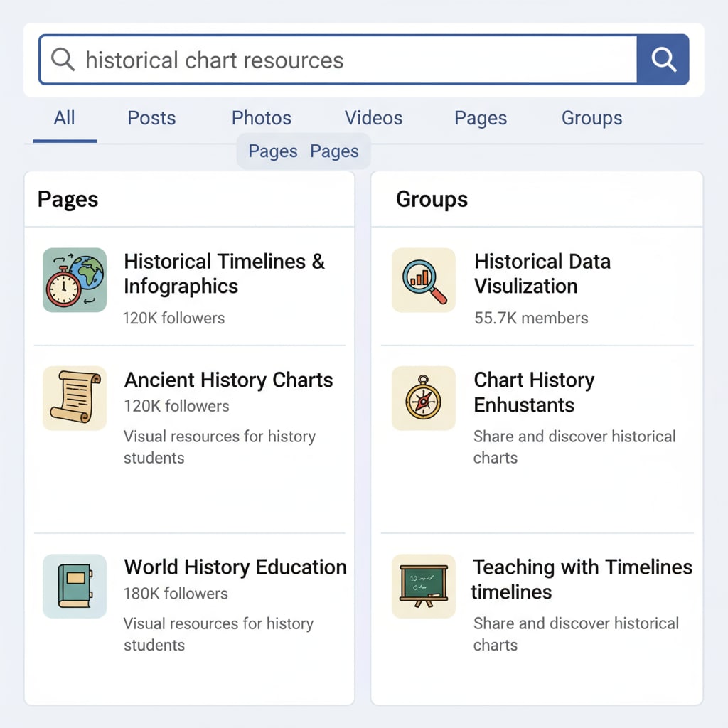This screenshot has height=728, width=728.
Task: Open the Ancient History Charts page
Action: (228, 380)
